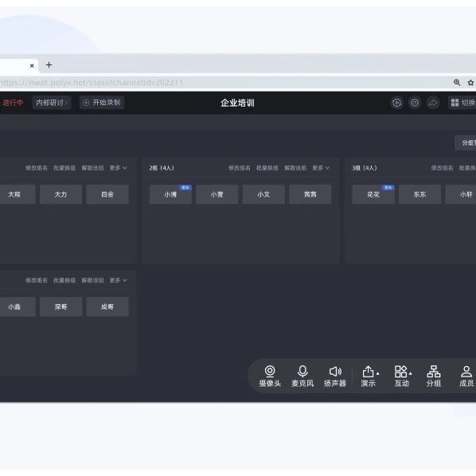
Task: Expand the arrow beside 演示
Action: (378, 373)
